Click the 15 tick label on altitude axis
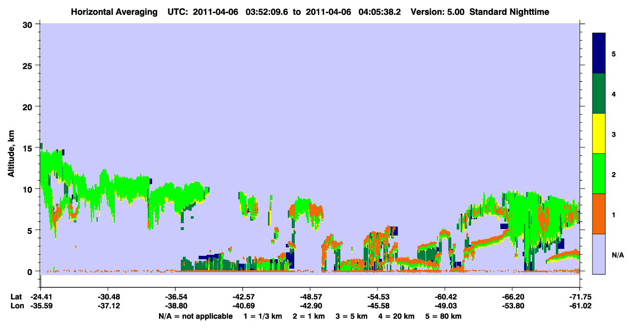Viewport: 644px width, 330px height. [29, 147]
